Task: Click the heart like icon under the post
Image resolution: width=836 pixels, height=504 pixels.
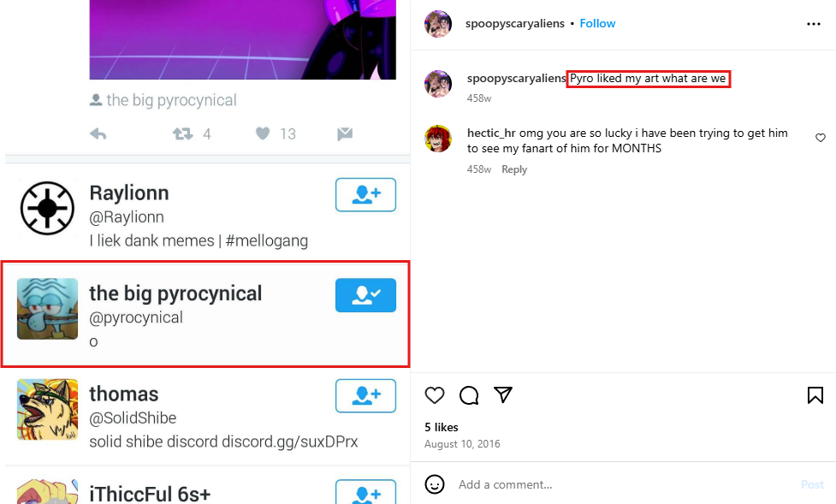Action: [435, 394]
